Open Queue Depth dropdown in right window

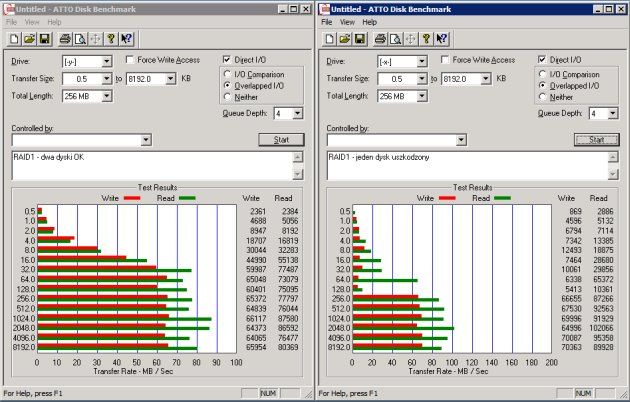pos(612,114)
